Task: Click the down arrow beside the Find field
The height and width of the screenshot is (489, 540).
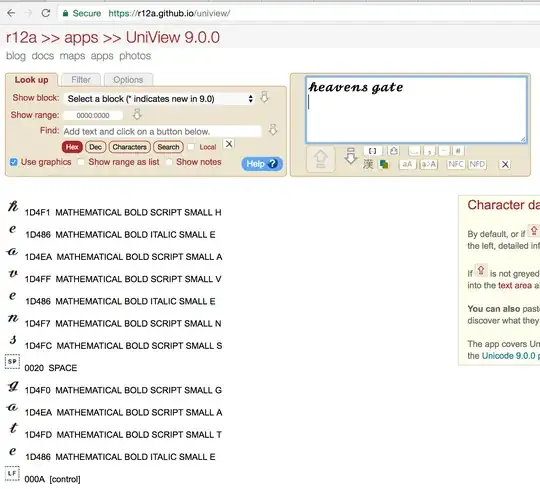Action: point(273,130)
